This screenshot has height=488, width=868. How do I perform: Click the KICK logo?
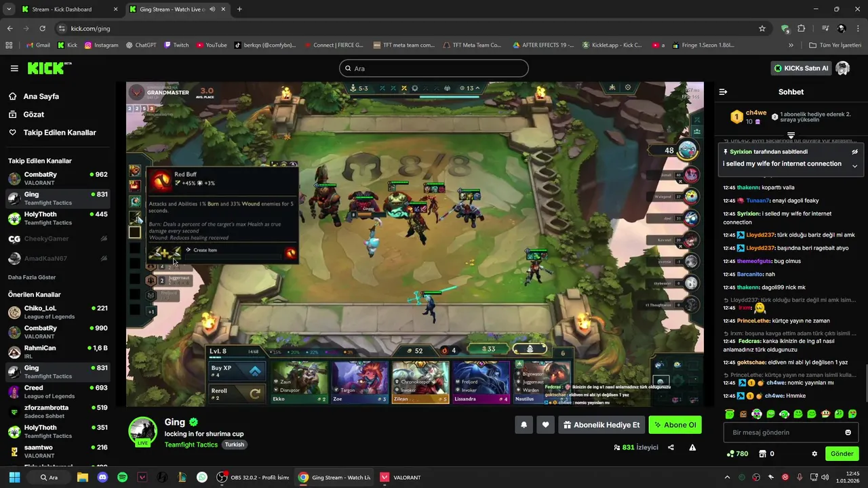(x=50, y=68)
